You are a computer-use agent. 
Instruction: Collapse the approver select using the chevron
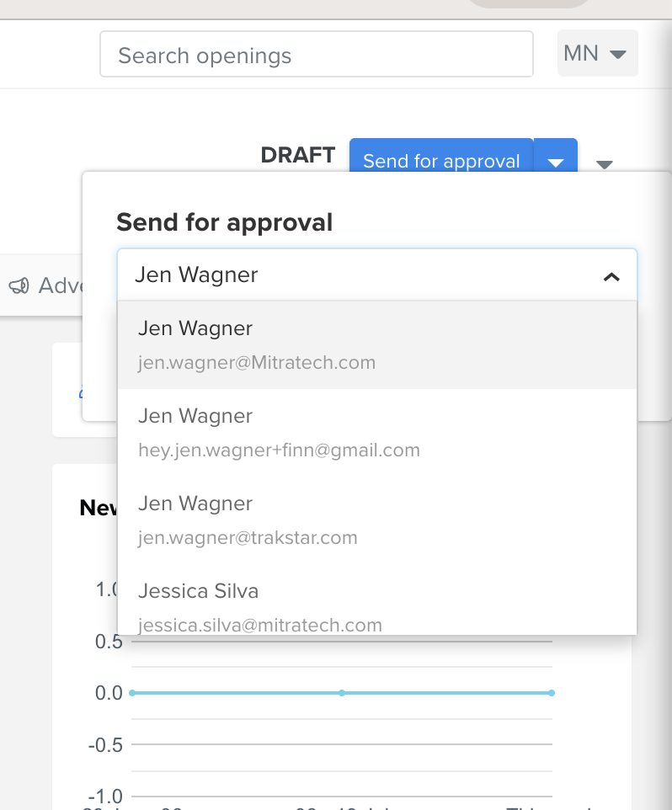coord(611,277)
